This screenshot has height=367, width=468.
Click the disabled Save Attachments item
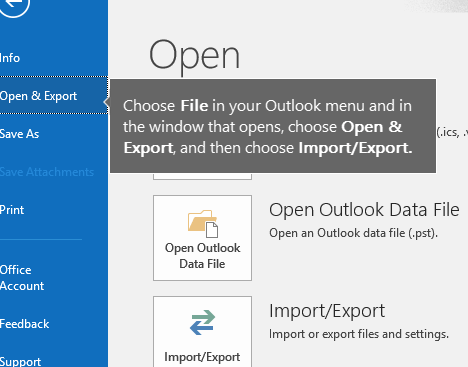point(47,172)
